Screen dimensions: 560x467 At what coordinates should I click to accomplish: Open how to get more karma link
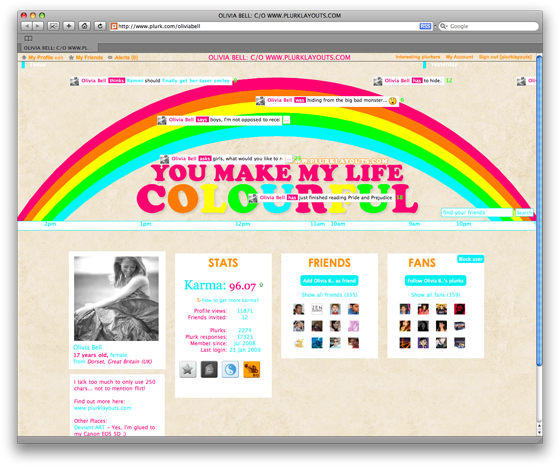[230, 300]
